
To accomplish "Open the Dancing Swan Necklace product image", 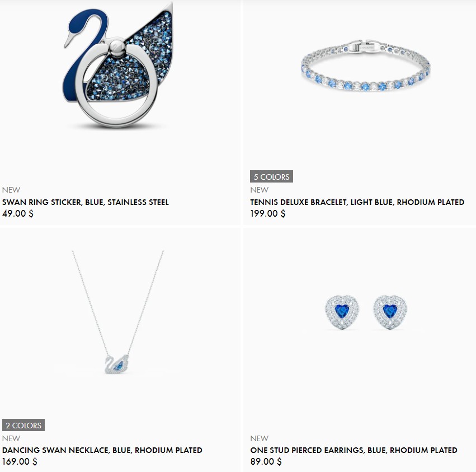I will (x=118, y=312).
